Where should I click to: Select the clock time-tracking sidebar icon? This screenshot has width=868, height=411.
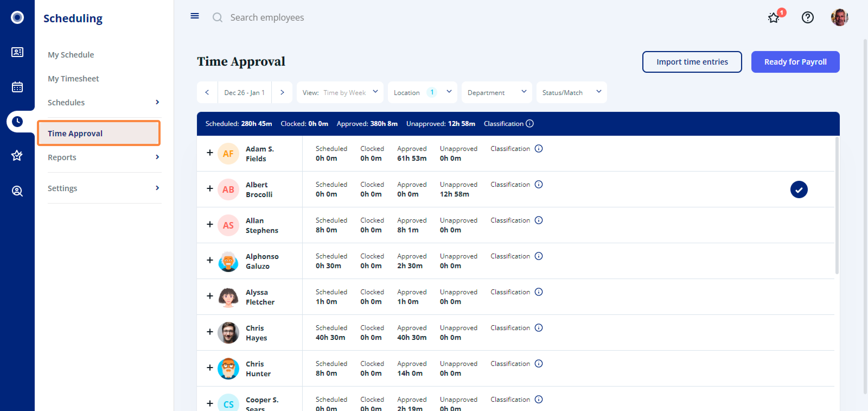coord(17,121)
